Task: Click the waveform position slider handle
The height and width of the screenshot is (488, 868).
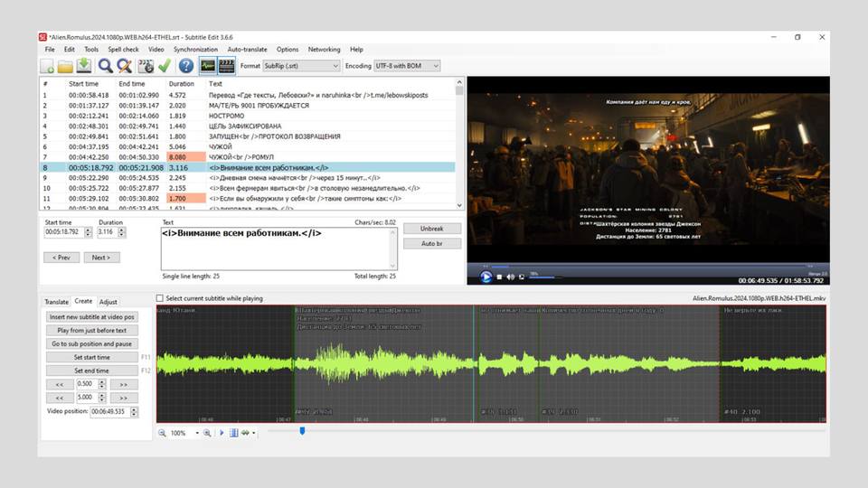Action: 302,430
